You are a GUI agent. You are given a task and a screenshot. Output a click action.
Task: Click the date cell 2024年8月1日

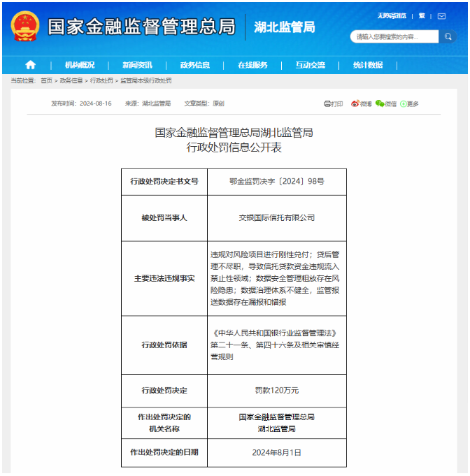277,453
